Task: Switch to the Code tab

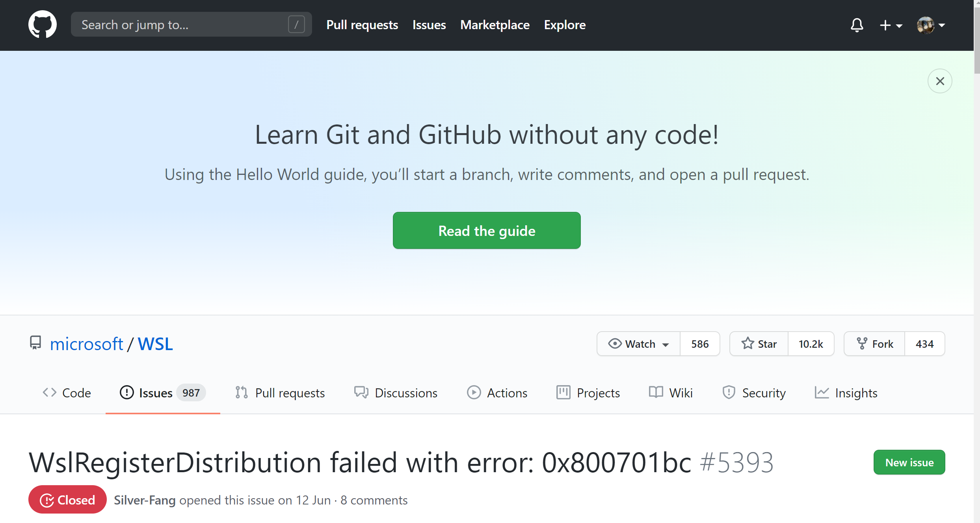Action: click(67, 393)
